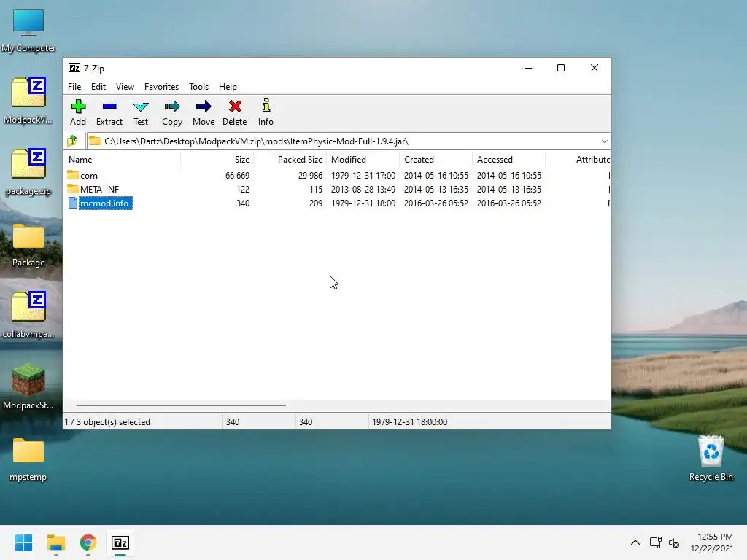Open the network tray icon
Screen dimensions: 747x560
[656, 542]
